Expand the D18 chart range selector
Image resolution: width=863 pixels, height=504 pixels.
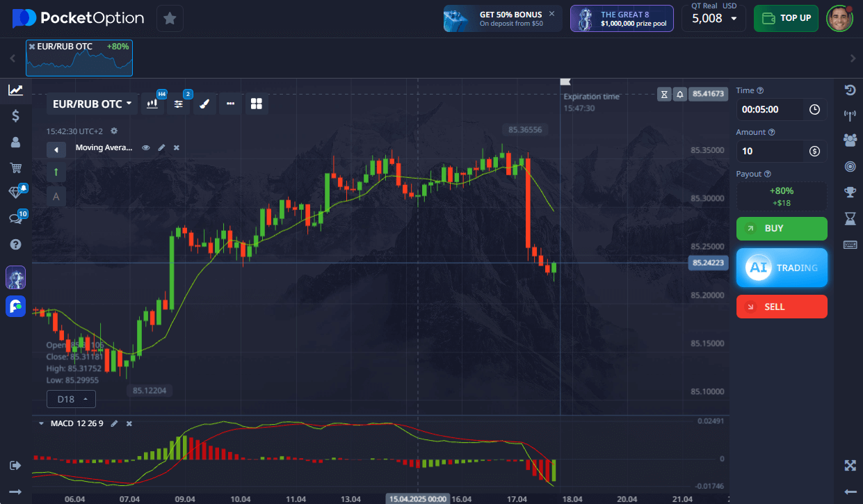pyautogui.click(x=72, y=399)
